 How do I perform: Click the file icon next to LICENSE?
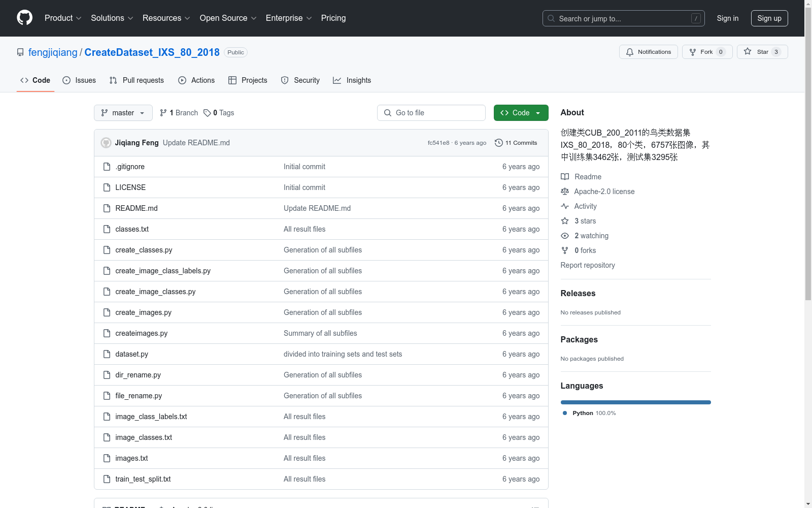coord(107,187)
